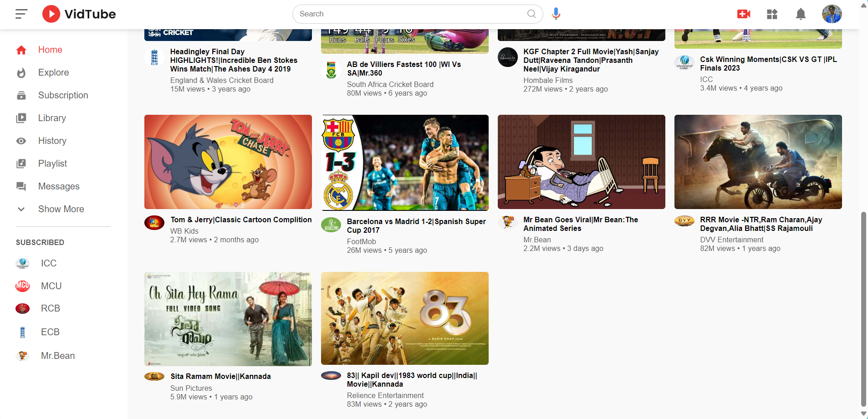The height and width of the screenshot is (419, 868).
Task: Click the user profile avatar
Action: pos(832,14)
